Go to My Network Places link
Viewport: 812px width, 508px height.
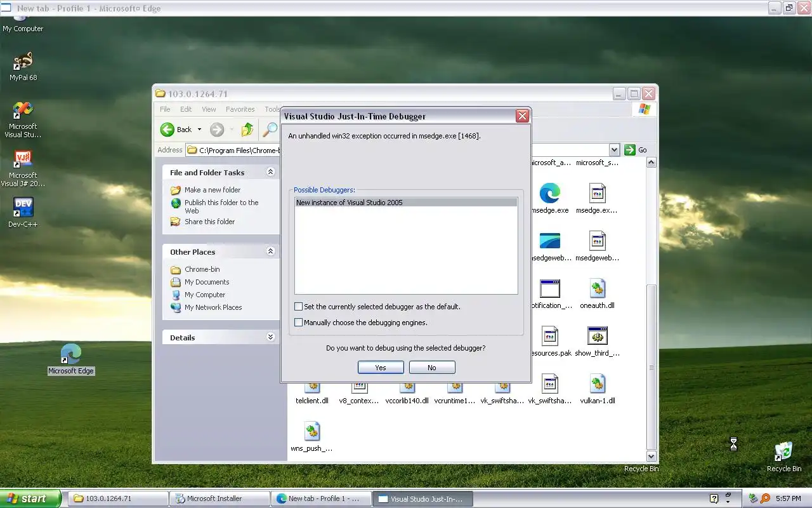pyautogui.click(x=213, y=307)
